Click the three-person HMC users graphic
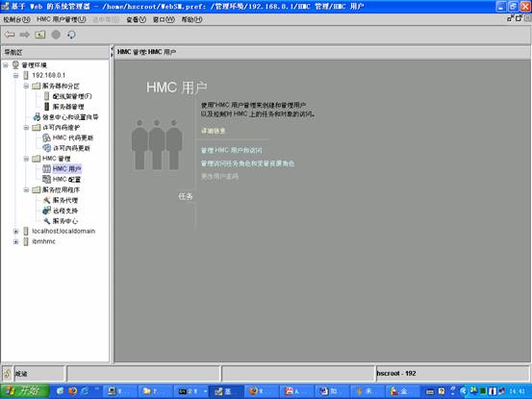This screenshot has width=532, height=399. coord(157,144)
